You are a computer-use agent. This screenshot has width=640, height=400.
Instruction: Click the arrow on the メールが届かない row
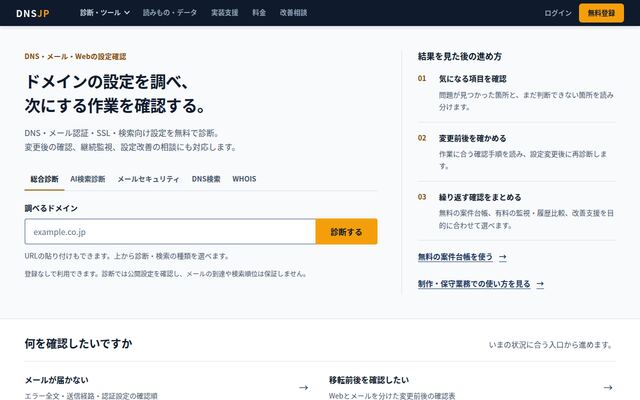[303, 387]
